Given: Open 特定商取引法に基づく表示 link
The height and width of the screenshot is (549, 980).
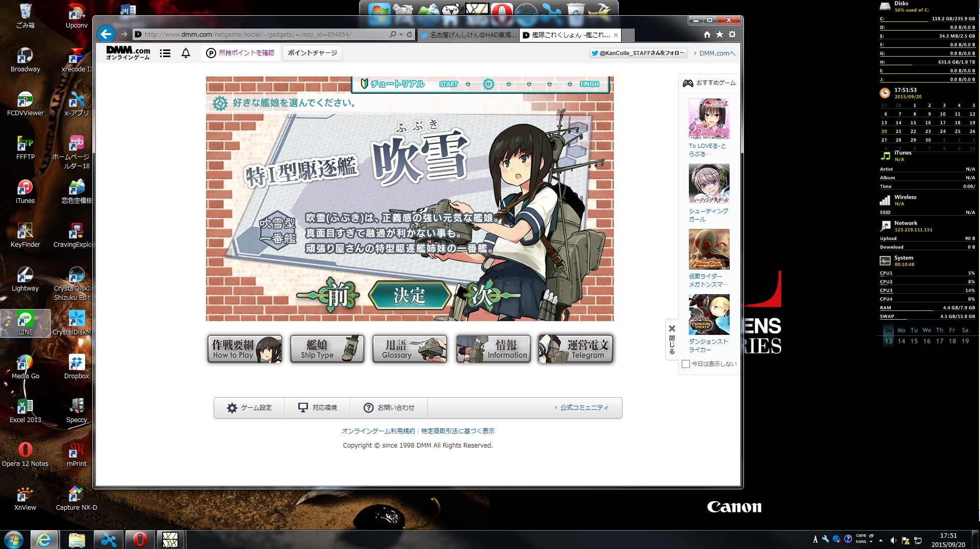Looking at the screenshot, I should [458, 431].
